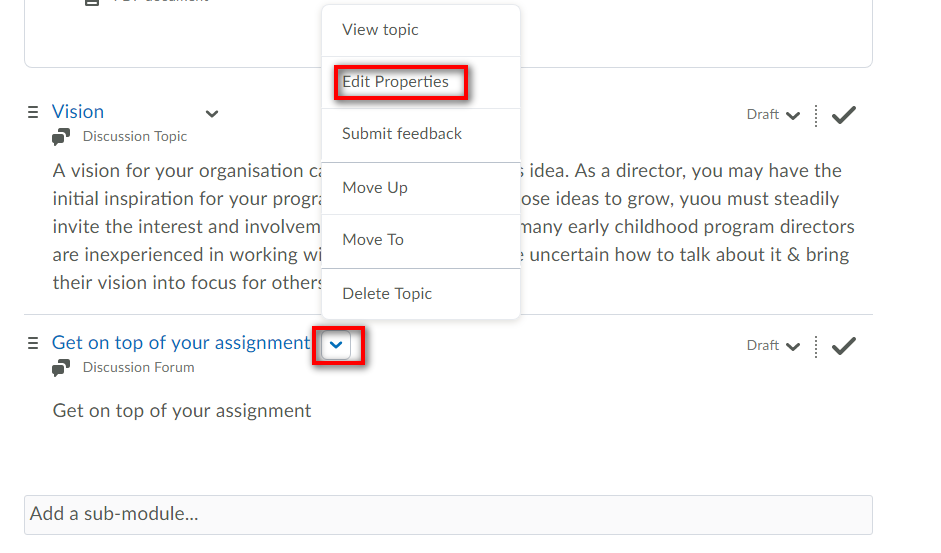Open Get on top of your assignment link
This screenshot has width=941, height=553.
[181, 343]
